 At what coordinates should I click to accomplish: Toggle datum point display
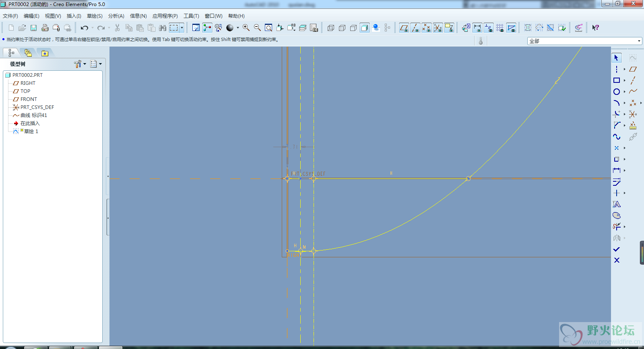427,28
